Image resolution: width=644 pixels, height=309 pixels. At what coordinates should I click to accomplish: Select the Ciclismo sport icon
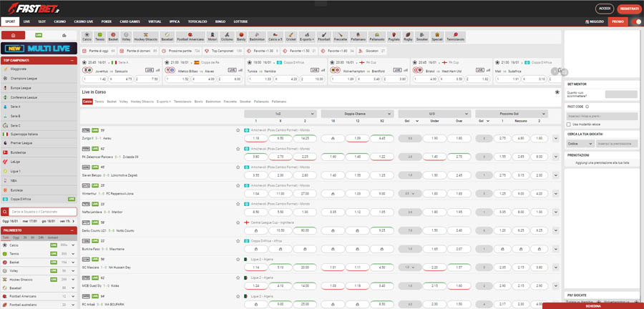[x=227, y=36]
